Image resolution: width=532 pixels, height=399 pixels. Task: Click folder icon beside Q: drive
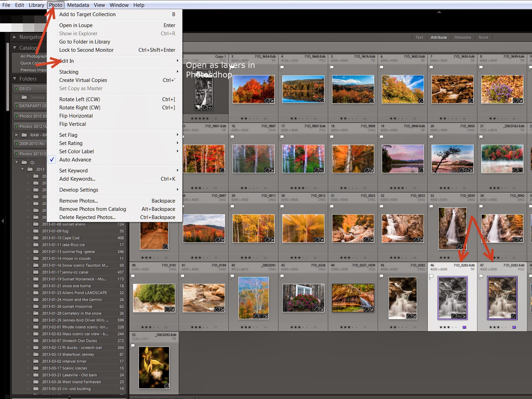pos(24,162)
